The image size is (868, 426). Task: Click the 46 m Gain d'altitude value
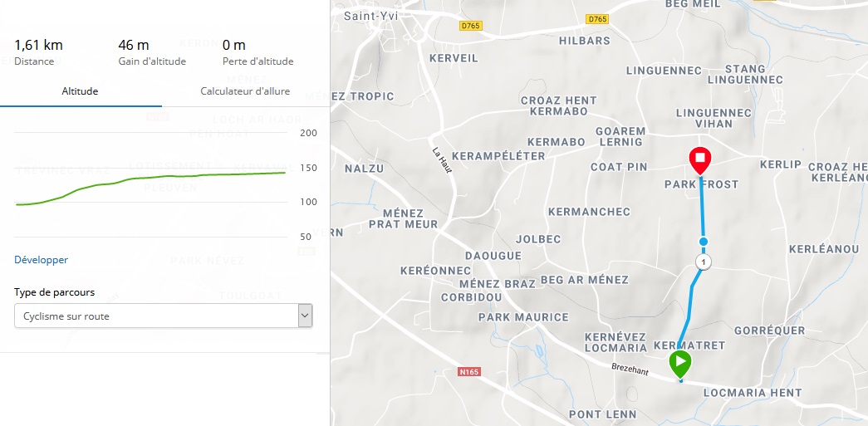pyautogui.click(x=134, y=45)
